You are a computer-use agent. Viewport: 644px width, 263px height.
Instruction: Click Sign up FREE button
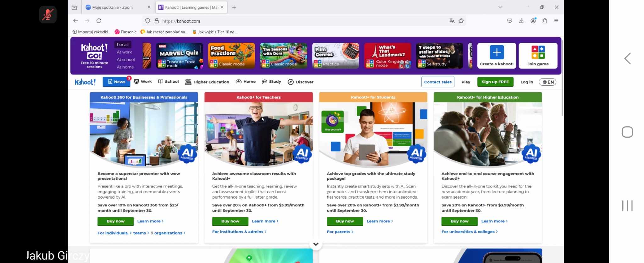[x=495, y=82]
